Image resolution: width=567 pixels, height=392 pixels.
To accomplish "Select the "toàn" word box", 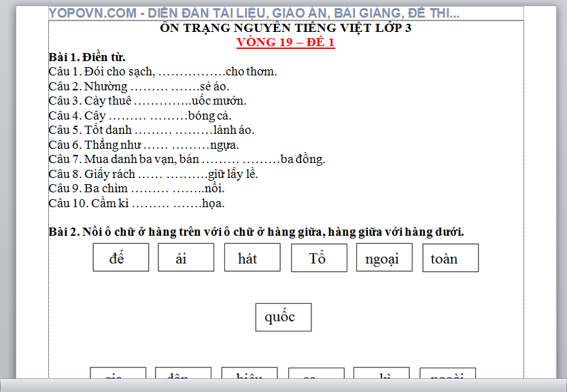I will point(450,258).
